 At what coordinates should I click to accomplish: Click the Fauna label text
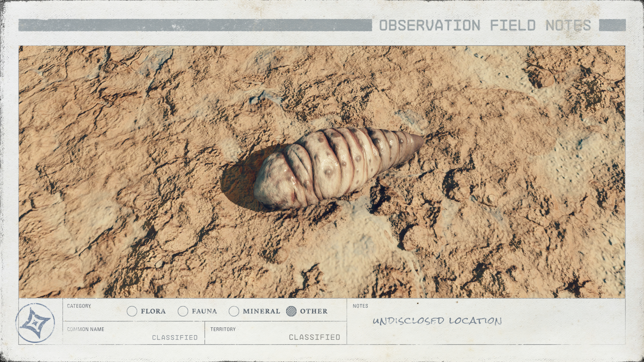pos(204,311)
